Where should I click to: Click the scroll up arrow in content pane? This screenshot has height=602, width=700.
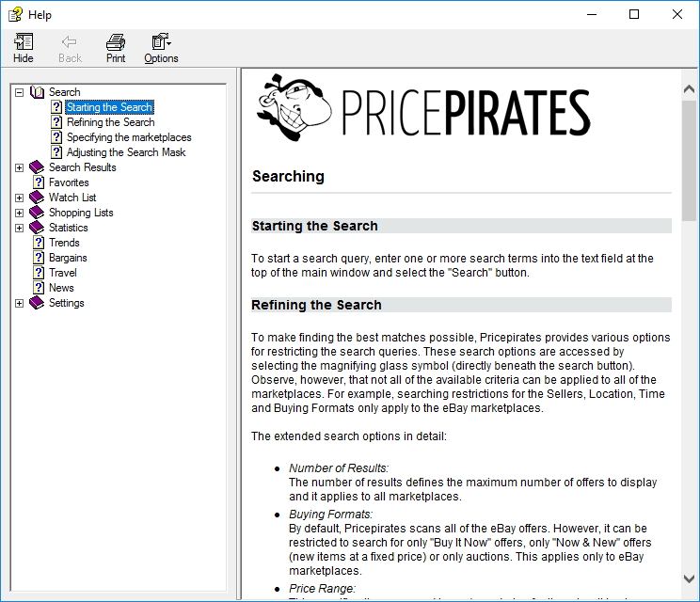(689, 88)
